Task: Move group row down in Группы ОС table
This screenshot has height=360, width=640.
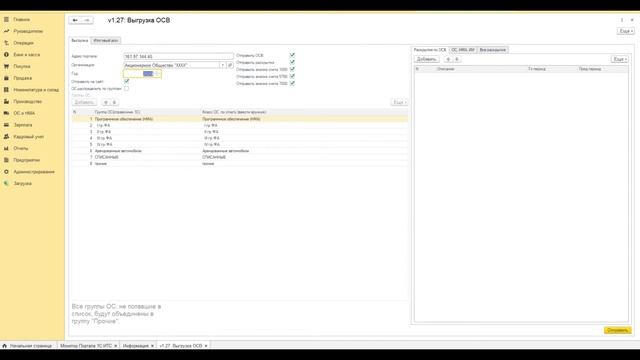Action: 114,102
